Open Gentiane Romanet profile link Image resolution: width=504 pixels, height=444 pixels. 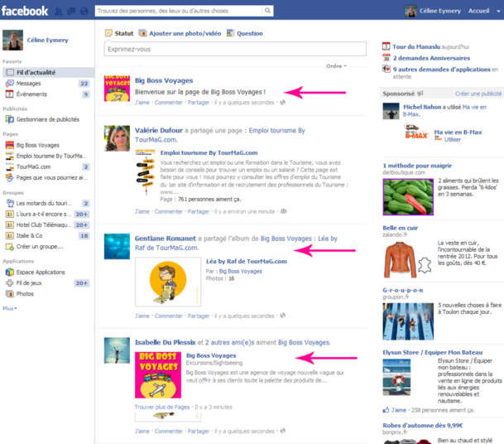(x=166, y=239)
